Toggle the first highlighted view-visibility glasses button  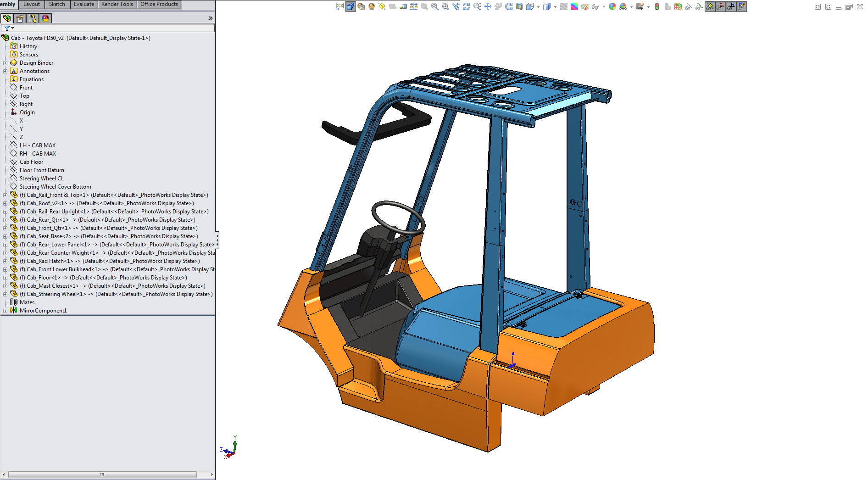click(x=710, y=6)
